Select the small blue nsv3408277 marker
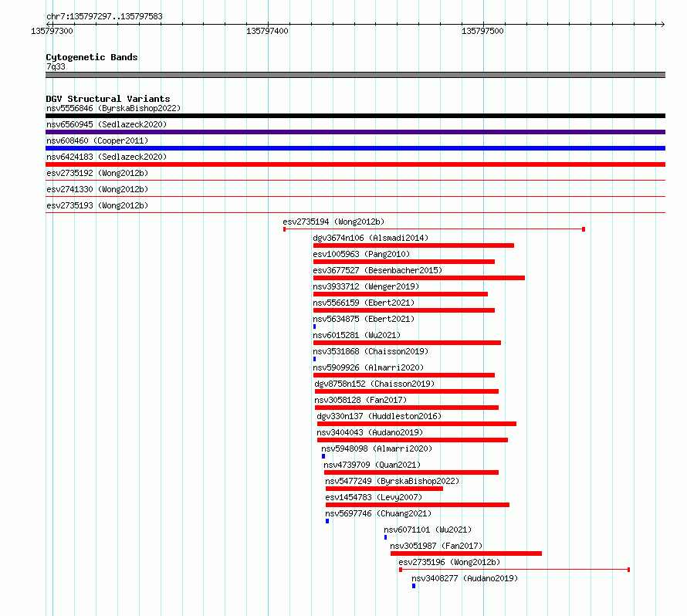 (414, 586)
